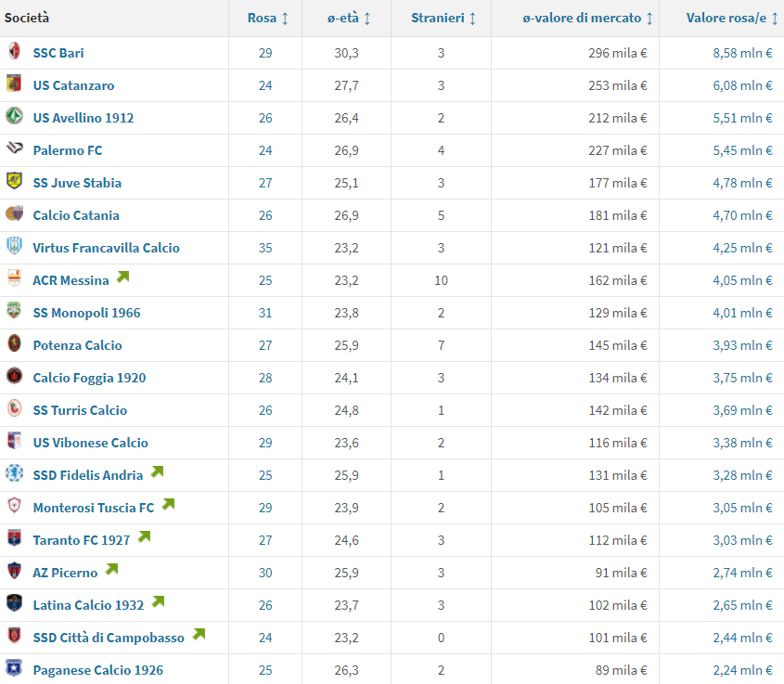This screenshot has height=684, width=784.
Task: Click the US Avellino 1912 crest
Action: [x=15, y=116]
